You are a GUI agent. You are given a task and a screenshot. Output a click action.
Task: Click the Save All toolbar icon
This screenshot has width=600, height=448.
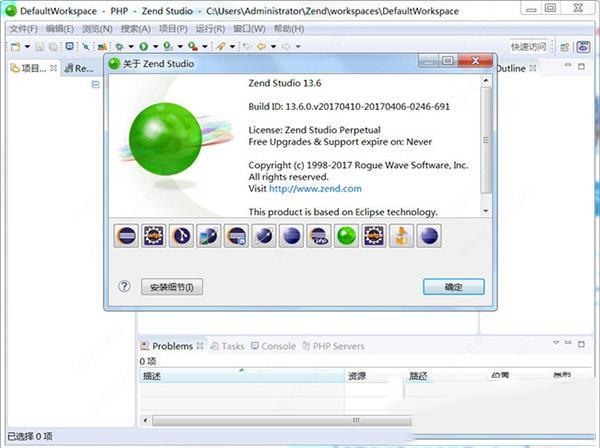54,47
